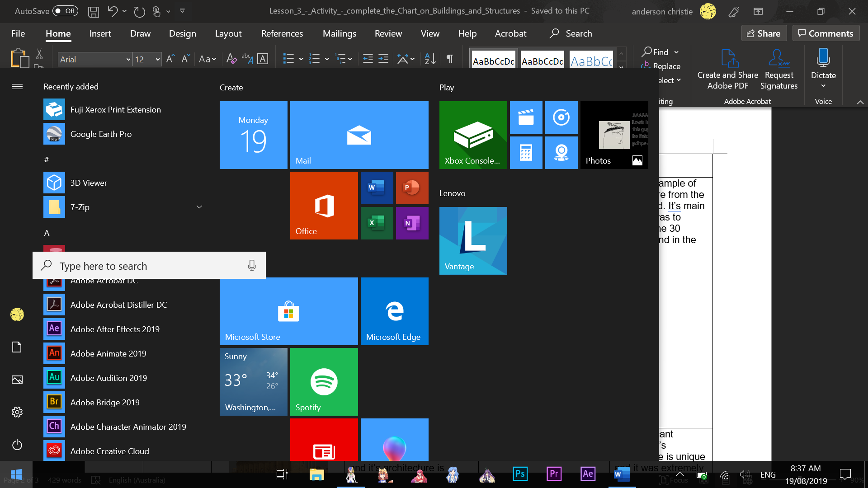This screenshot has width=868, height=488.
Task: Open Xbox Console Companion tile
Action: coord(473,135)
